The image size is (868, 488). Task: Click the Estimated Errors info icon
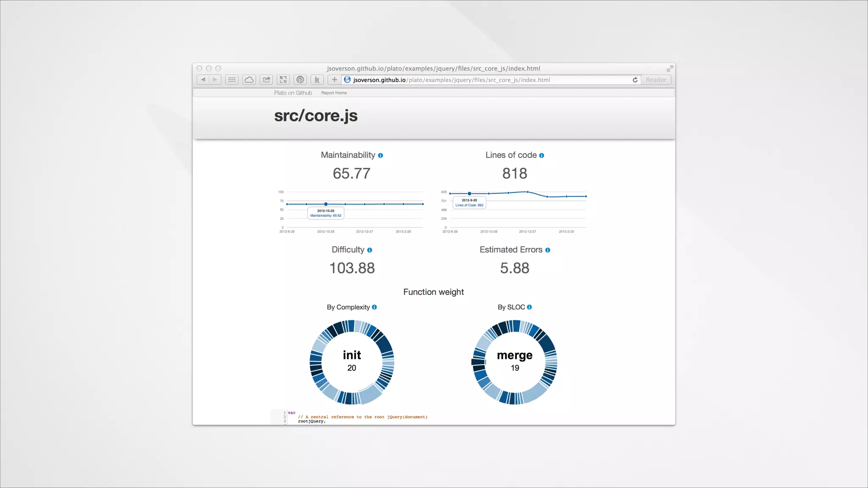pyautogui.click(x=548, y=250)
